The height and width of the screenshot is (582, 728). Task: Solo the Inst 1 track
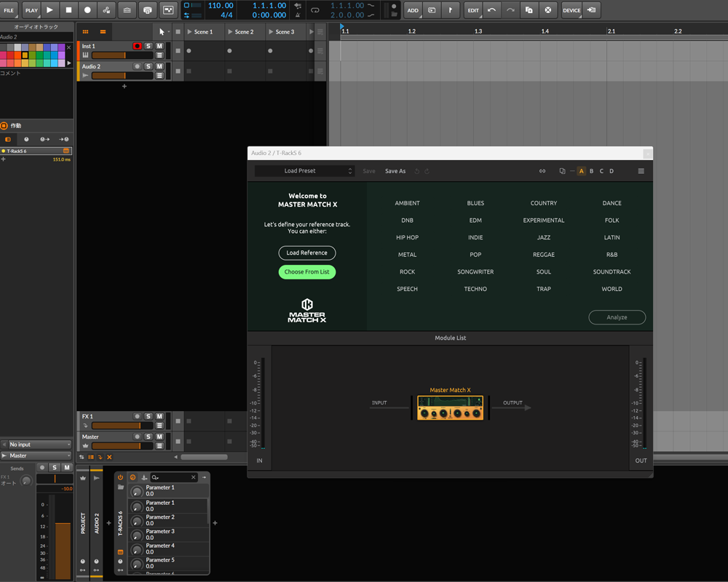pyautogui.click(x=148, y=46)
